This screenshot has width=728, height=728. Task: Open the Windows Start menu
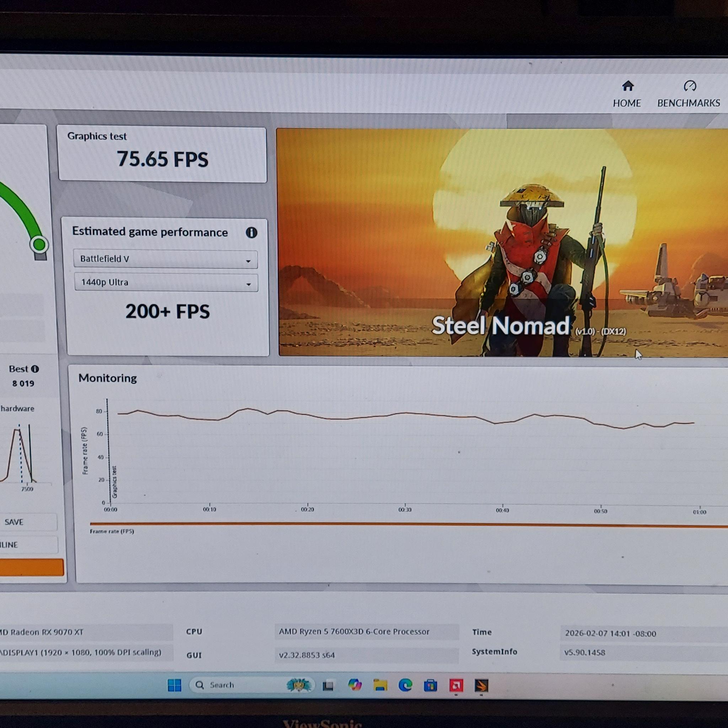point(174,685)
